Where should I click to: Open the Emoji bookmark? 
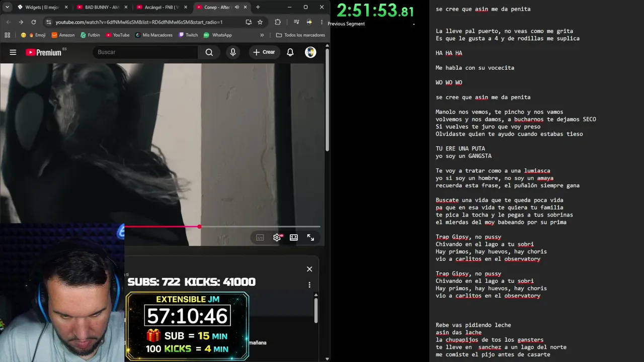pyautogui.click(x=33, y=35)
